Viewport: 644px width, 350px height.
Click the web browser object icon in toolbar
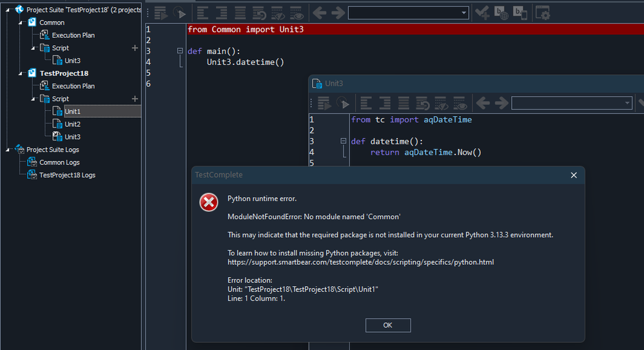pyautogui.click(x=501, y=12)
